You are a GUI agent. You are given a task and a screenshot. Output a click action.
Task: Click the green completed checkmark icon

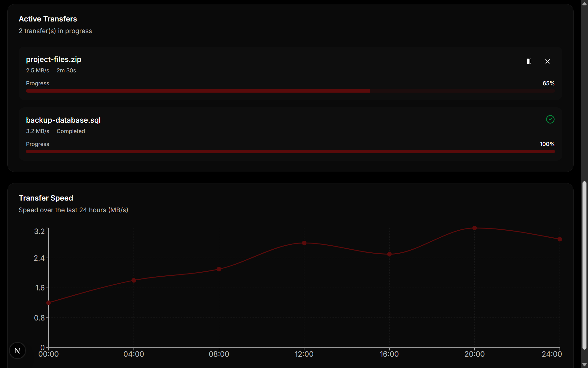tap(550, 119)
